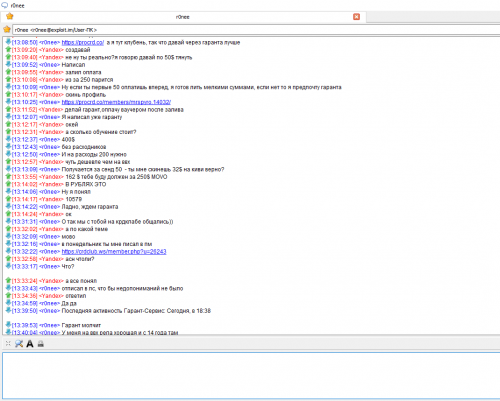Select the r0nee chat tab
Image resolution: width=500 pixels, height=401 pixels.
point(183,17)
